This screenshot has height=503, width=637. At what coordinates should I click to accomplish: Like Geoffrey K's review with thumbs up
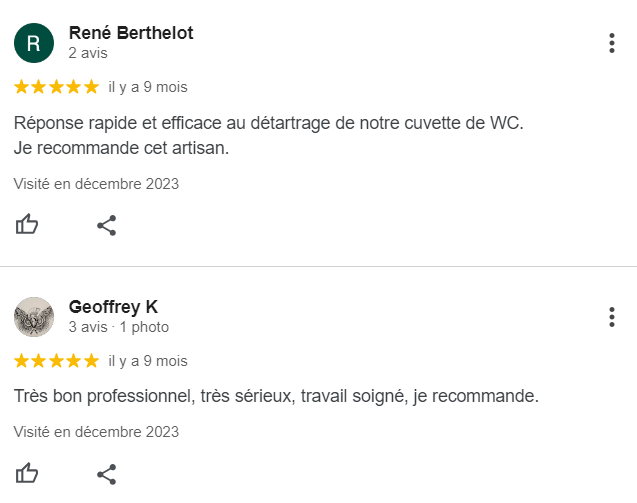tap(27, 473)
